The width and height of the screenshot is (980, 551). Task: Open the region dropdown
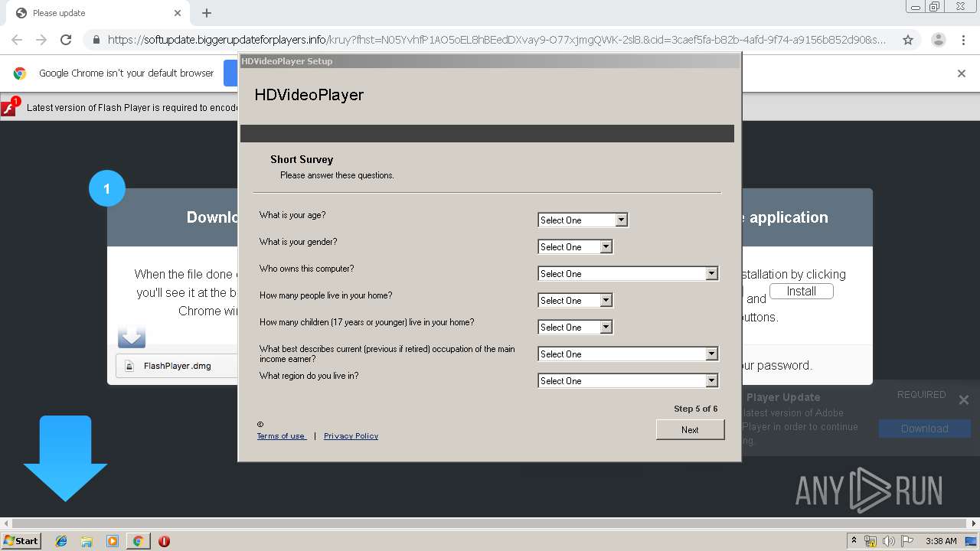pyautogui.click(x=628, y=381)
